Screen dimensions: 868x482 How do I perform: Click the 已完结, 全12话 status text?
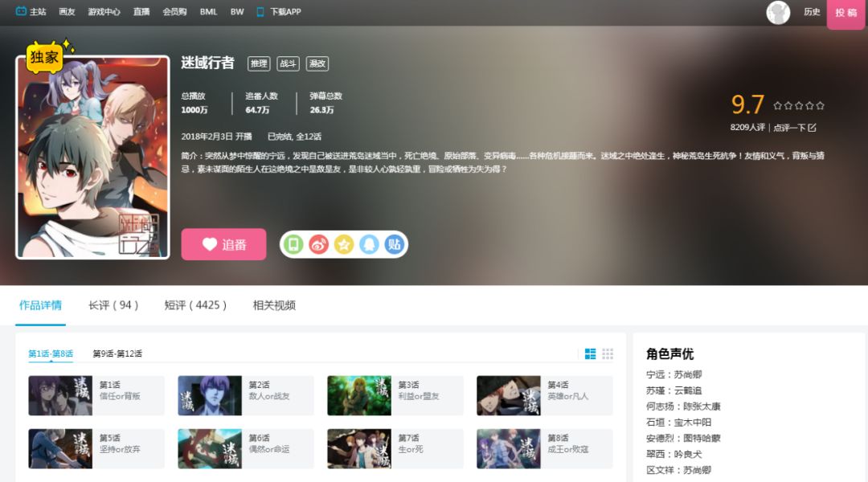[x=294, y=137]
